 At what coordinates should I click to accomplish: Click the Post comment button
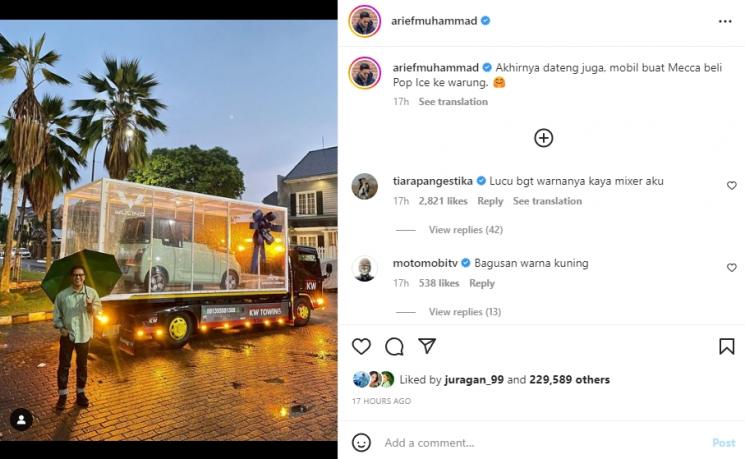click(x=723, y=442)
